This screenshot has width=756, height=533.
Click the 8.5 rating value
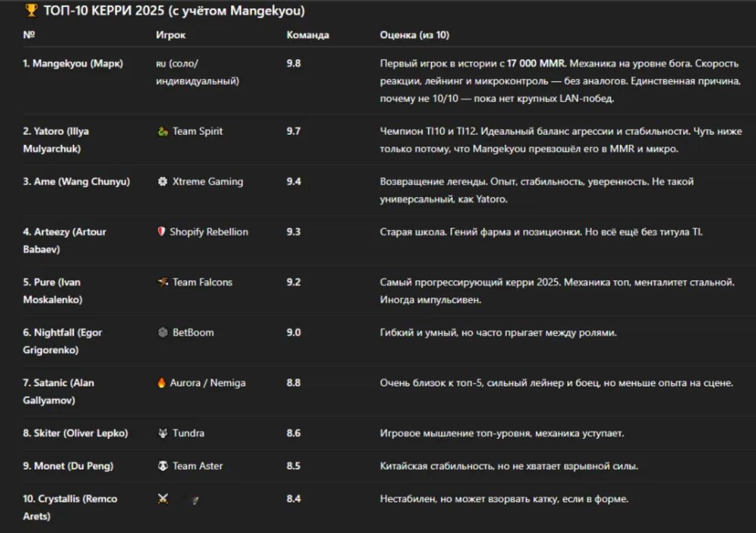(294, 466)
